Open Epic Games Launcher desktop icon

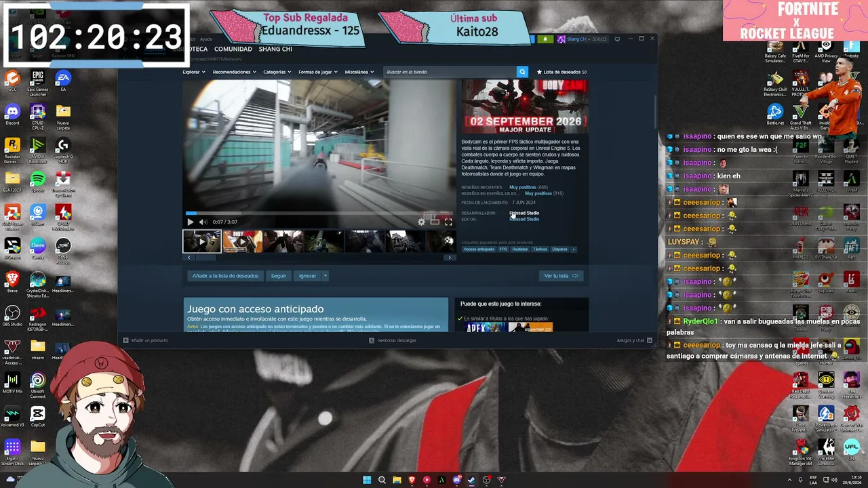pos(38,83)
